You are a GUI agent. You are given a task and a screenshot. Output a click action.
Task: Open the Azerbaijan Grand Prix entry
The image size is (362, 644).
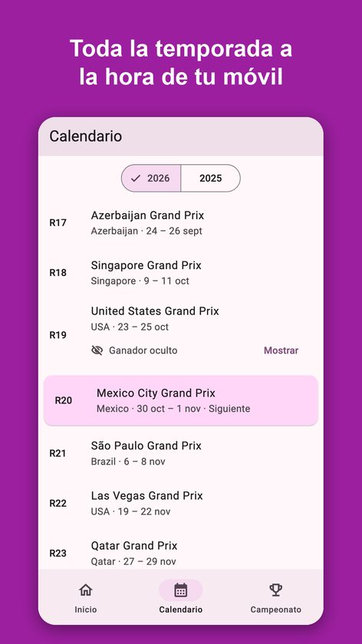[x=181, y=222]
